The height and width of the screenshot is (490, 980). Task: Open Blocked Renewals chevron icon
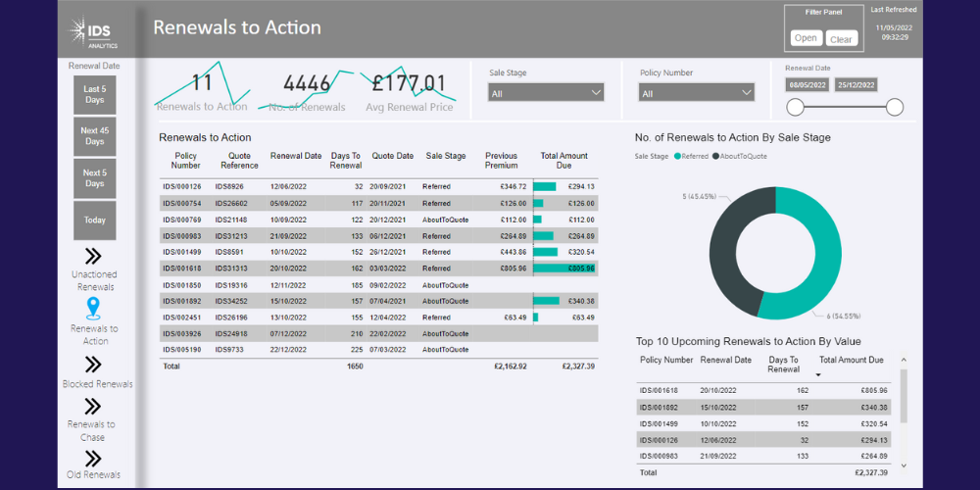coord(94,365)
